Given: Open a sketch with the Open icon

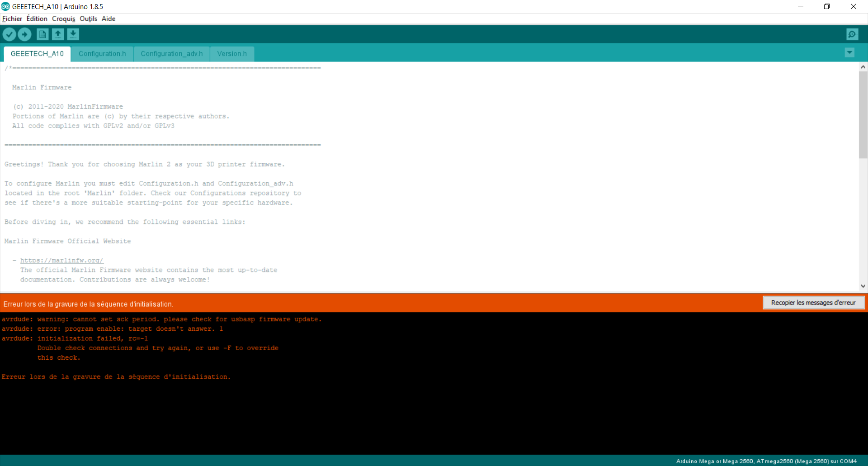Looking at the screenshot, I should click(x=58, y=34).
